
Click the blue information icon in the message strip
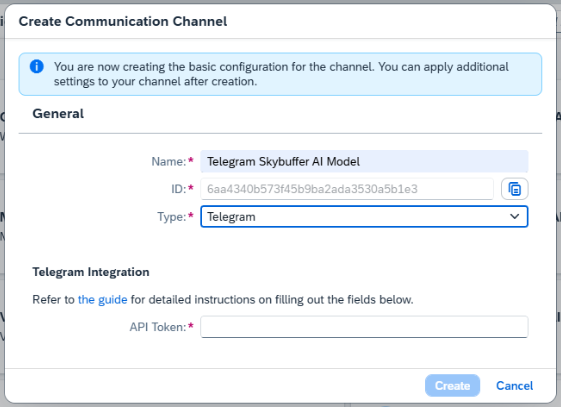pos(36,67)
